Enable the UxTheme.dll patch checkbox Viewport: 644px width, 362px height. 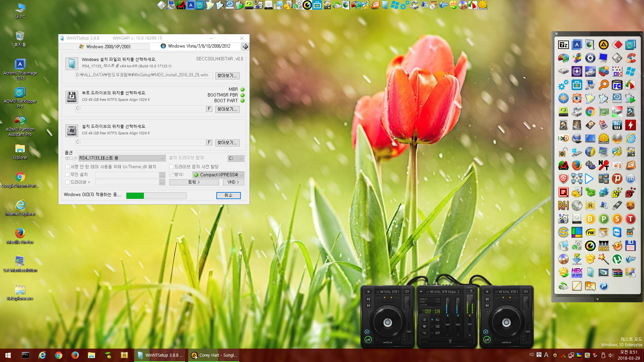(x=67, y=167)
